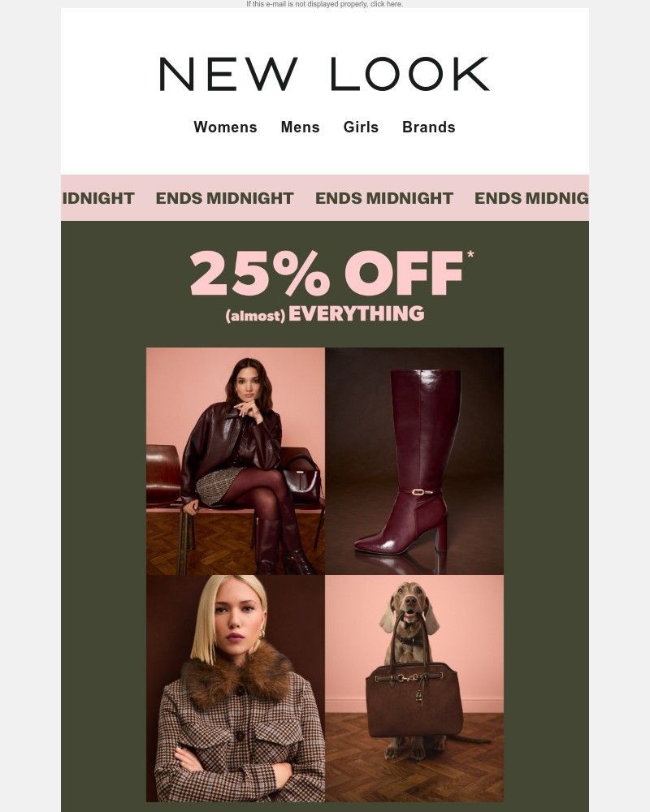
Task: Open the Mens category
Action: point(300,127)
